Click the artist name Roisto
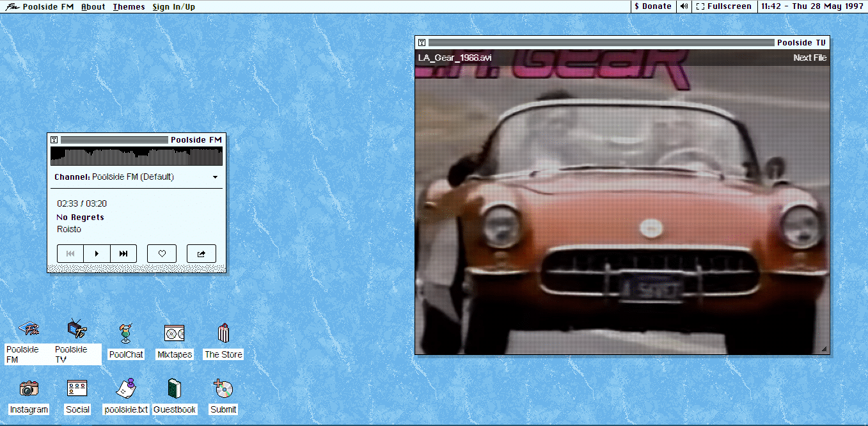Screen dimensions: 868x426 (x=69, y=229)
